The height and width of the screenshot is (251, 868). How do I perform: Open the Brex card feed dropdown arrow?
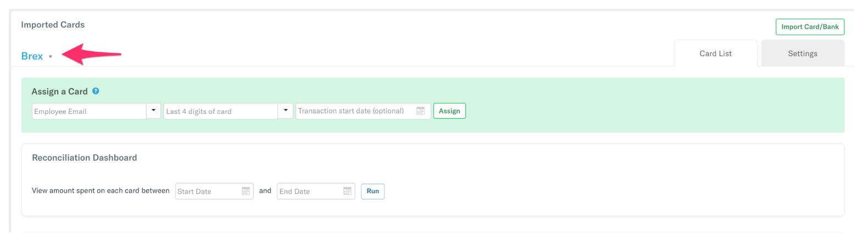click(51, 57)
